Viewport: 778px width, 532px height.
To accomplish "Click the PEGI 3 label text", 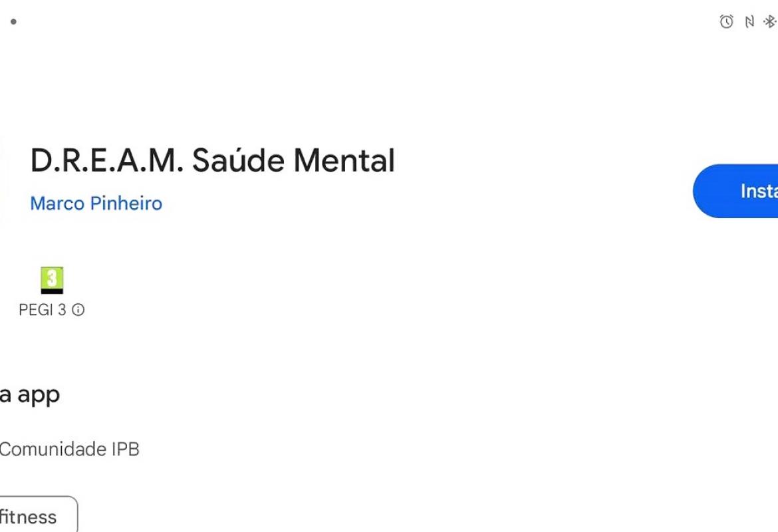I will (x=42, y=310).
